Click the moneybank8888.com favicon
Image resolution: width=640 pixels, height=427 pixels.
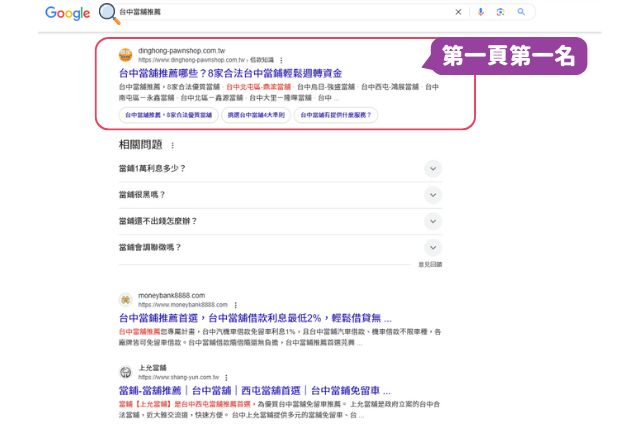tap(125, 300)
